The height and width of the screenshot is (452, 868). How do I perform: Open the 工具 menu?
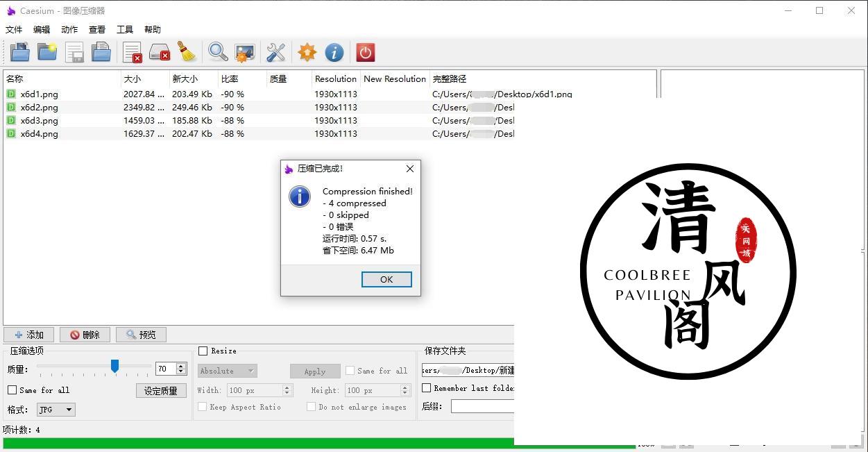(125, 29)
